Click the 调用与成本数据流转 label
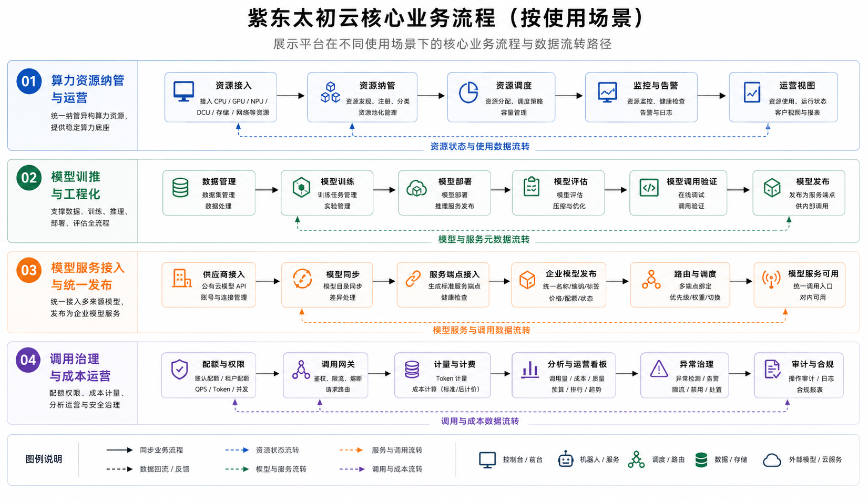Image resolution: width=868 pixels, height=501 pixels. click(479, 421)
